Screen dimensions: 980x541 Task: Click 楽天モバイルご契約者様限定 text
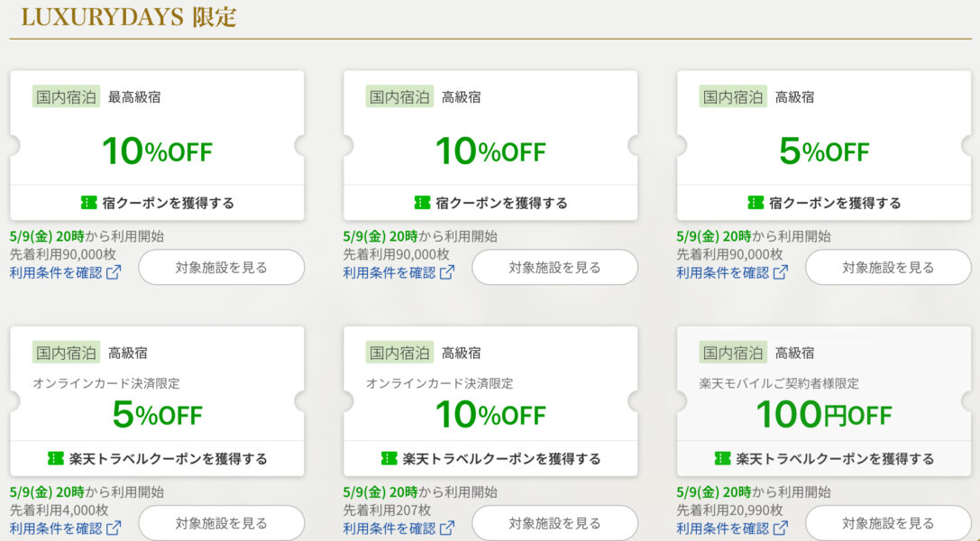pyautogui.click(x=779, y=383)
